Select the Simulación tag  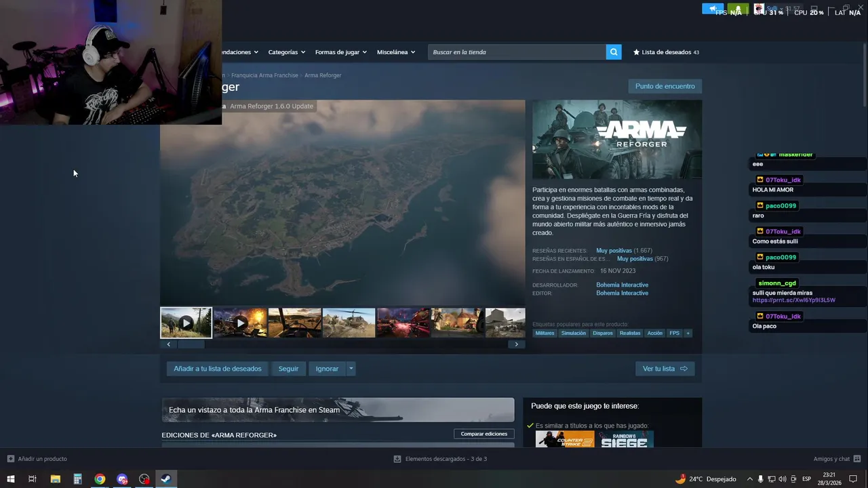coord(574,333)
